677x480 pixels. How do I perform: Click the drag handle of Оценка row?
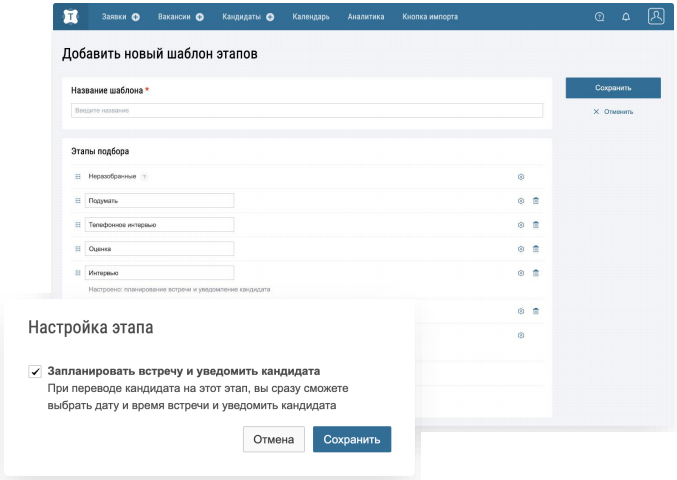point(78,249)
